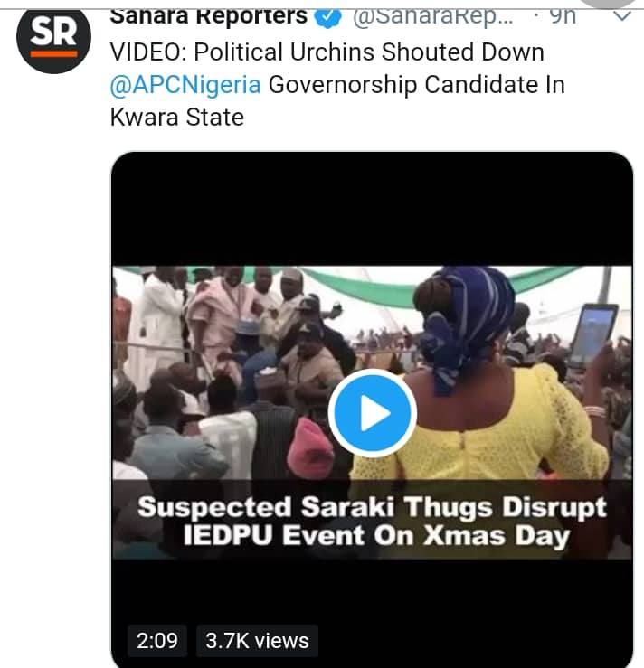Click the "Kwara State" tweet text

click(176, 118)
